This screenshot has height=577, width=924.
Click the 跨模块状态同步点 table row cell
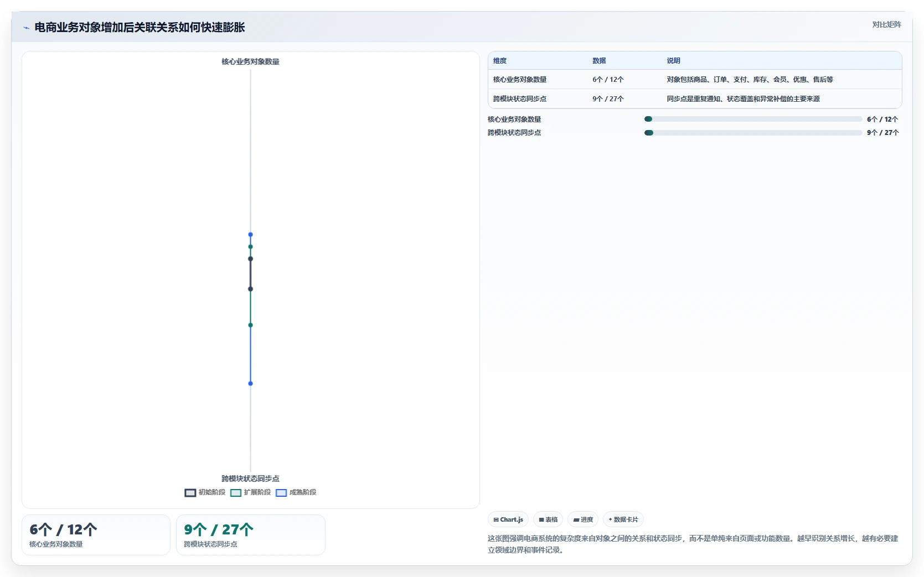click(x=520, y=99)
